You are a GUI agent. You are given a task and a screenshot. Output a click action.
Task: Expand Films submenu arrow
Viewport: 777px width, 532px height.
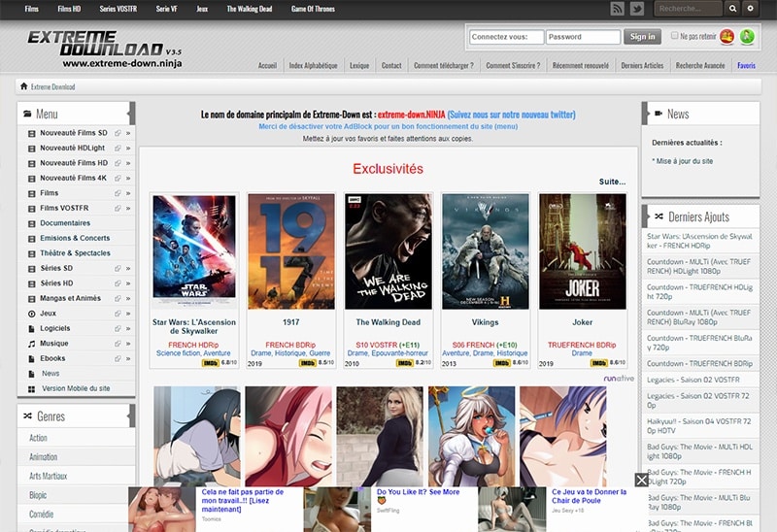tap(128, 193)
